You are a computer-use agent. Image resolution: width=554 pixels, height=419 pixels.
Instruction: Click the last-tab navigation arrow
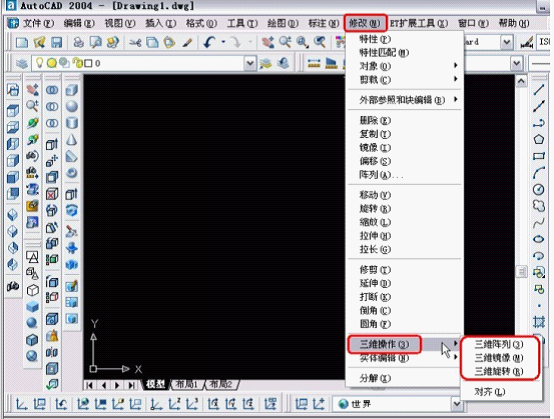131,385
